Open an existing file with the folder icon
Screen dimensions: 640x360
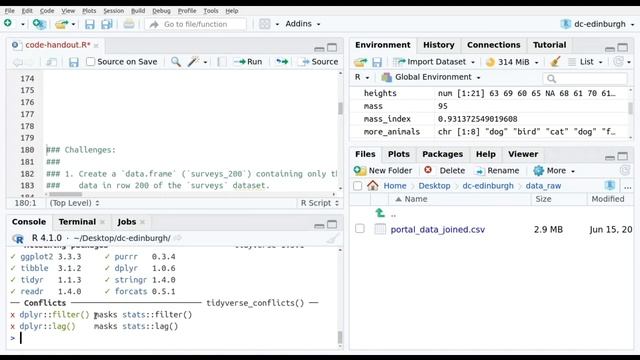(61, 24)
